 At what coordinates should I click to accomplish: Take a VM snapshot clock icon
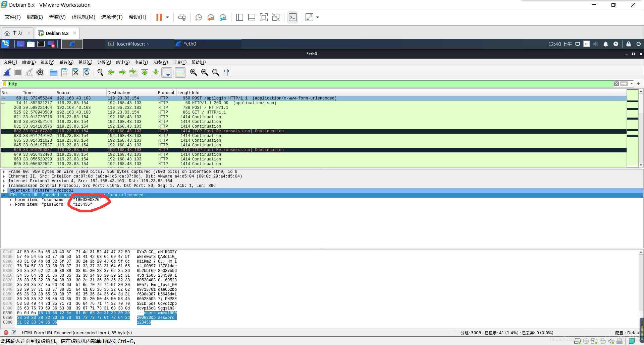click(199, 17)
